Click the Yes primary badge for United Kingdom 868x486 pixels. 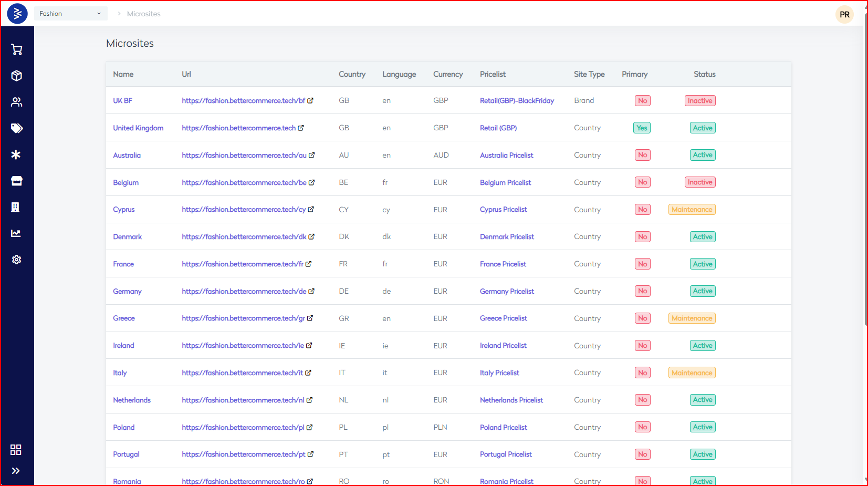coord(642,128)
